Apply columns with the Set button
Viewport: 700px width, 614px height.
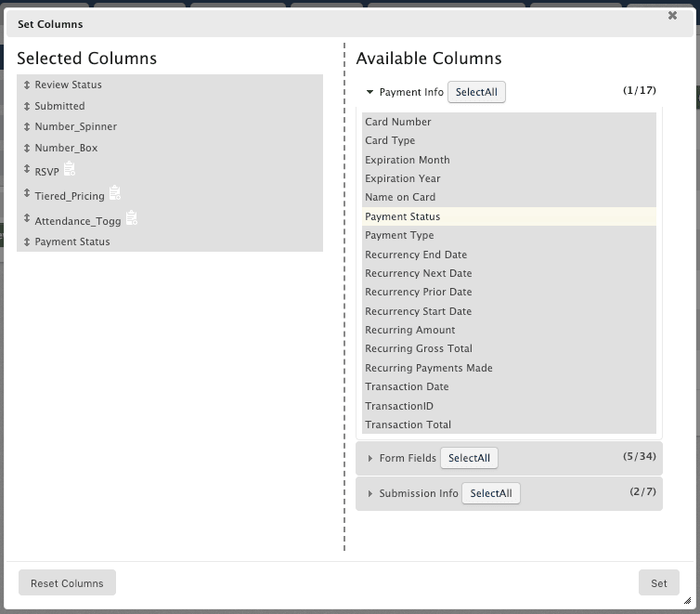tap(658, 583)
